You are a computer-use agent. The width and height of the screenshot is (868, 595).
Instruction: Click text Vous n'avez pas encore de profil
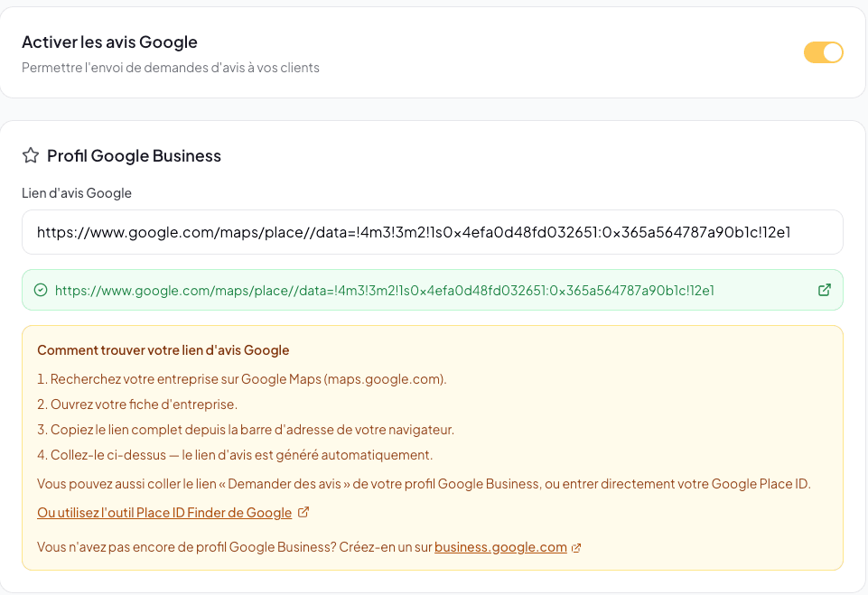(234, 547)
